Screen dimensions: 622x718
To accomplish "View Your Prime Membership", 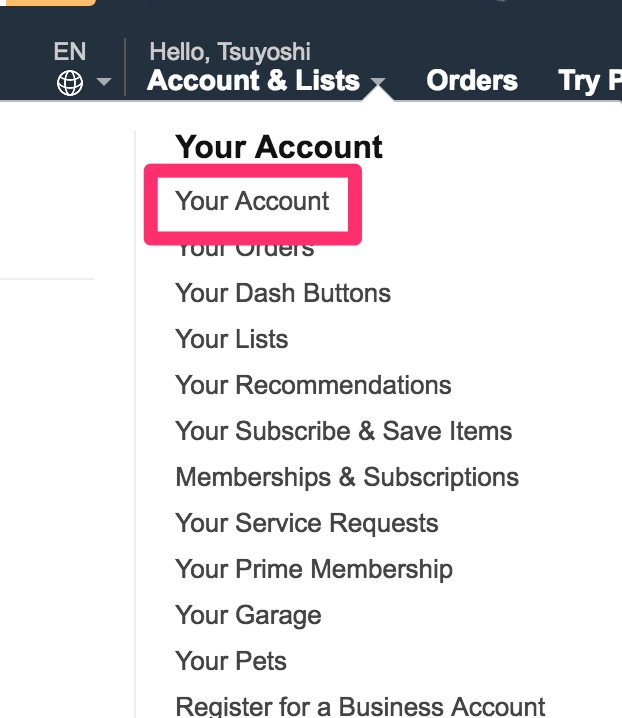I will [x=314, y=569].
